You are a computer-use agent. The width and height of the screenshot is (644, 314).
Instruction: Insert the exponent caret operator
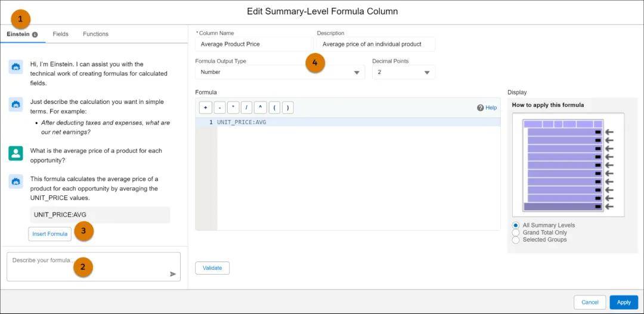tap(261, 108)
